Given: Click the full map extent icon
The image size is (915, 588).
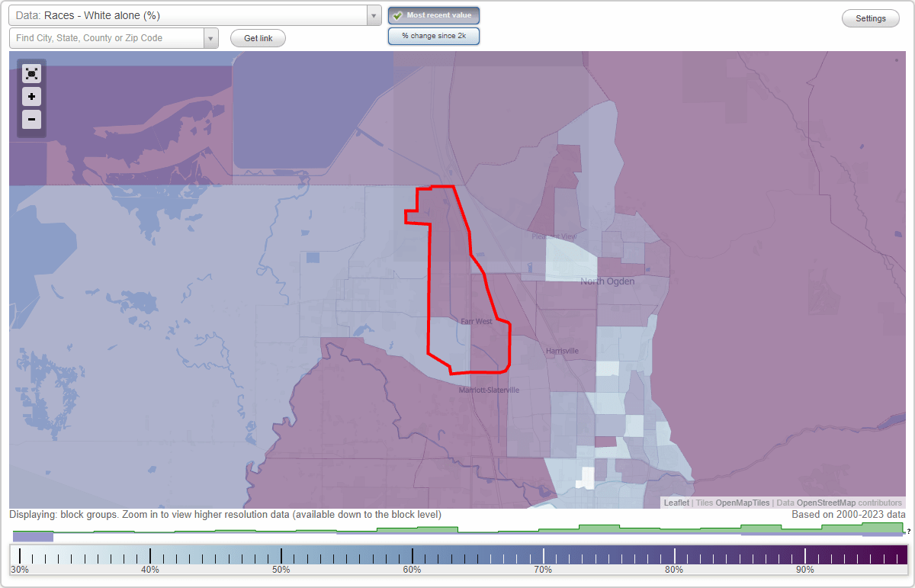Looking at the screenshot, I should pyautogui.click(x=31, y=74).
